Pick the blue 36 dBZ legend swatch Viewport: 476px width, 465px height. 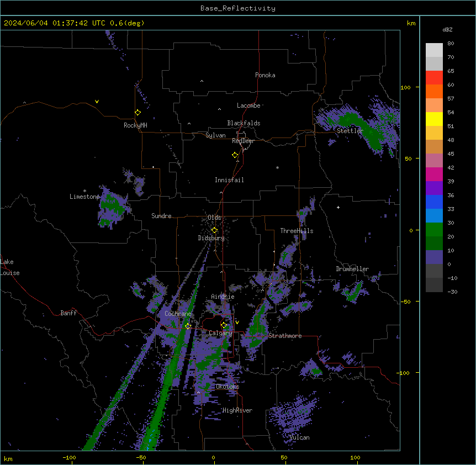[434, 202]
